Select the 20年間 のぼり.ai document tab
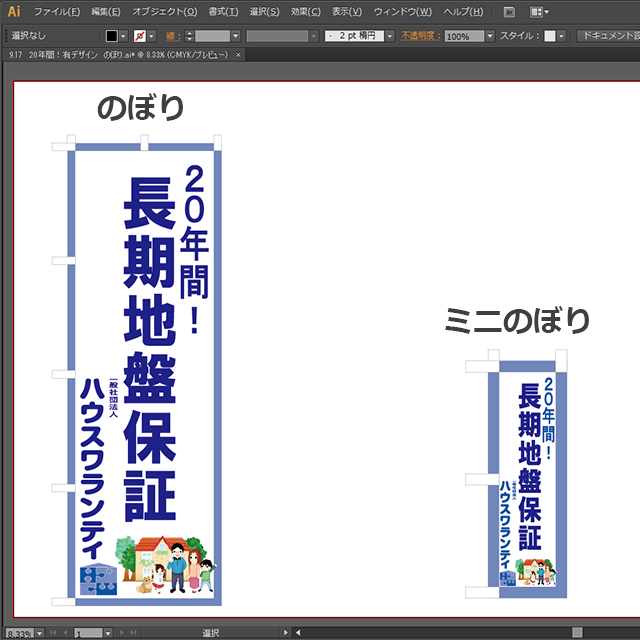The height and width of the screenshot is (640, 640). coord(118,55)
